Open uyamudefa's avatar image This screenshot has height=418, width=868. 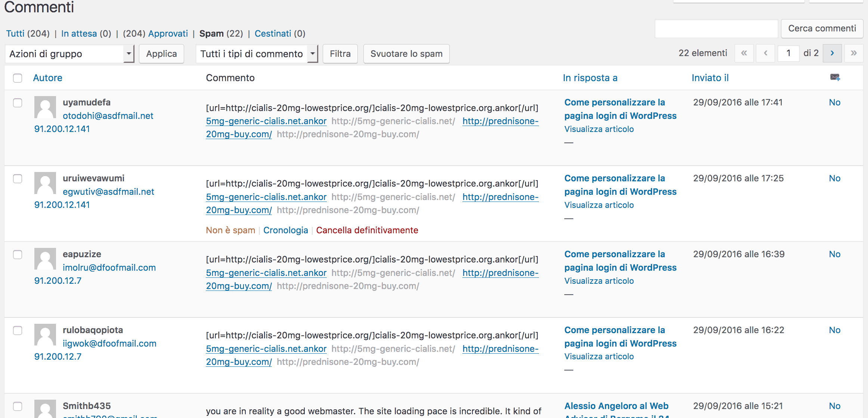[45, 107]
